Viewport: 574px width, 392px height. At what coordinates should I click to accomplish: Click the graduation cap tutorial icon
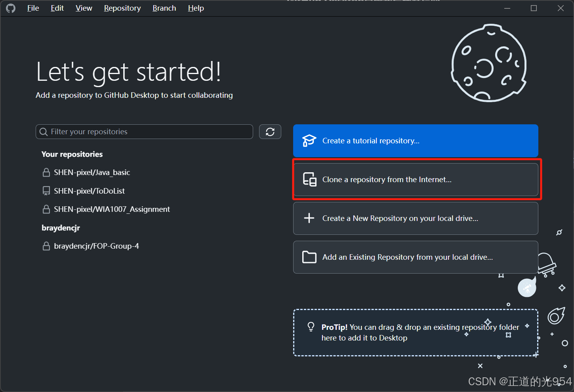[x=309, y=141]
